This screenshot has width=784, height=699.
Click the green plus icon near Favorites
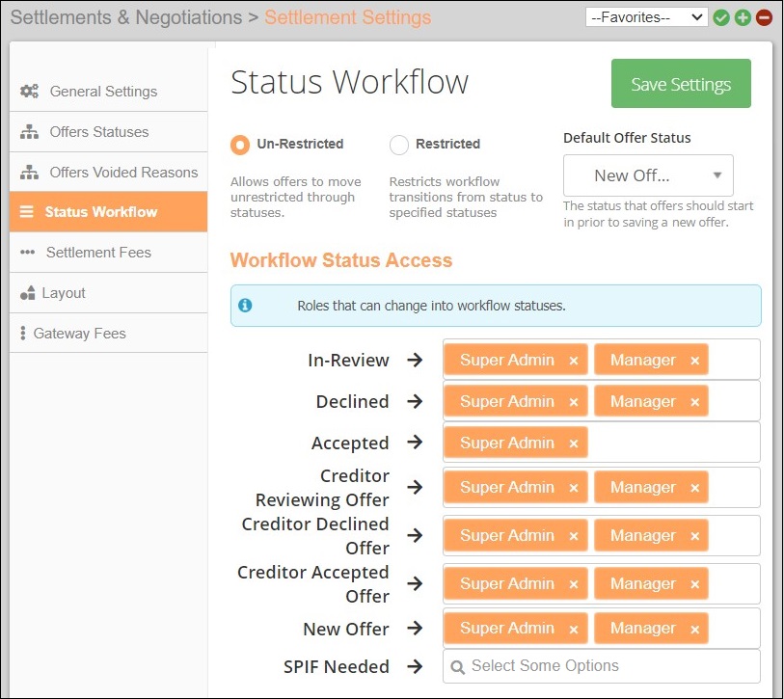(743, 17)
